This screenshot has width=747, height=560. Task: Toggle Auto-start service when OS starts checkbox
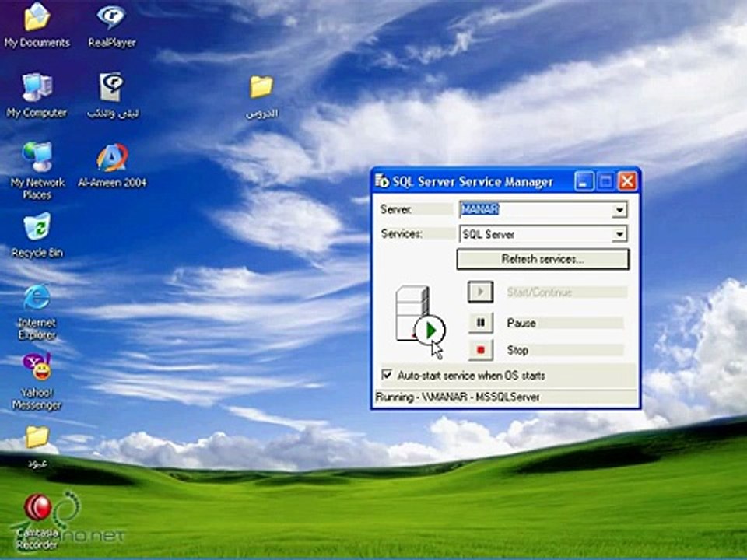coord(387,374)
